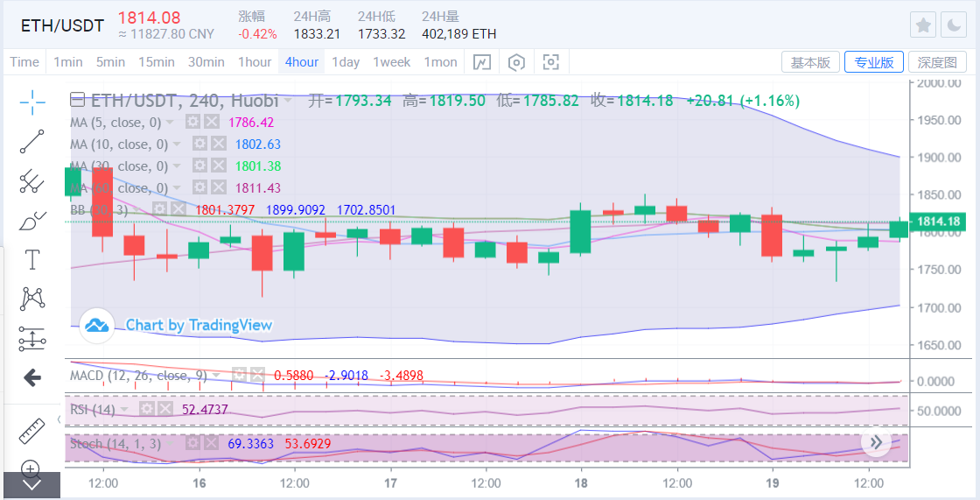The height and width of the screenshot is (500, 980).
Task: Add ETH/USDT to favorites with star
Action: pyautogui.click(x=923, y=25)
